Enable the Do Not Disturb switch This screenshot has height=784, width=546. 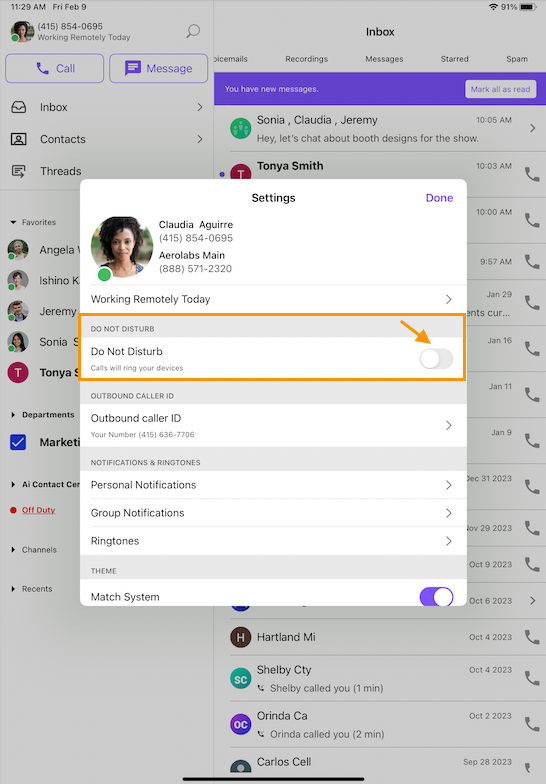436,358
